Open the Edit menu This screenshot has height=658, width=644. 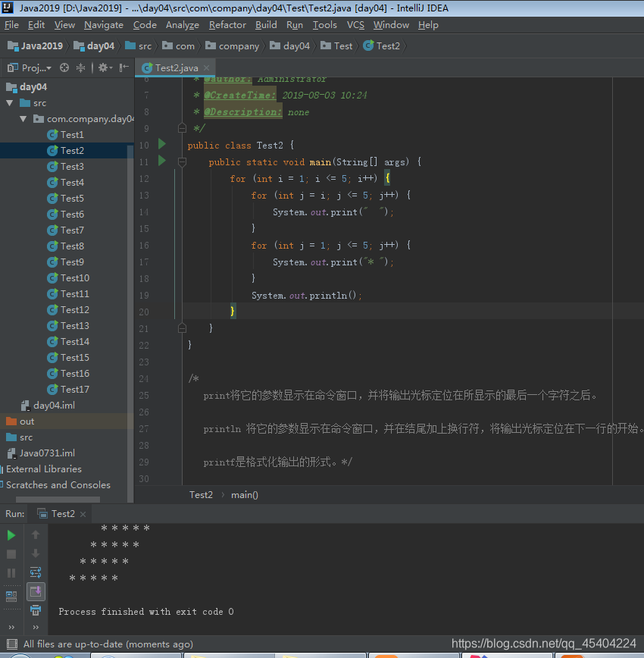coord(36,25)
